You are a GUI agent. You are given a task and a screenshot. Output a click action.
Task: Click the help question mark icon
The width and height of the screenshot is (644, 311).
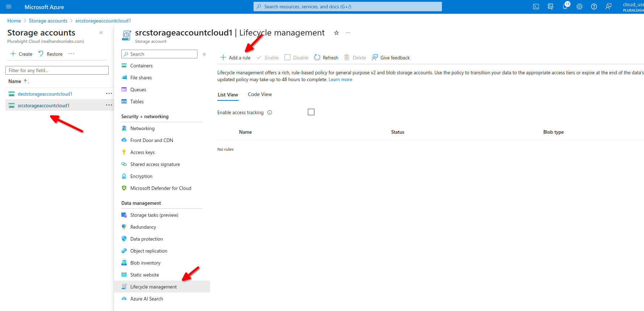coord(594,7)
